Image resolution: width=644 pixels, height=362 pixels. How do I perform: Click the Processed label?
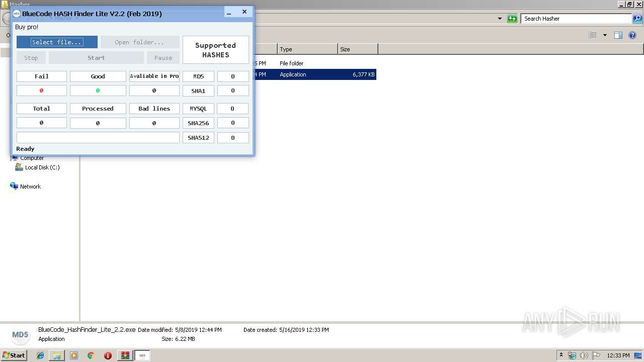tap(98, 109)
